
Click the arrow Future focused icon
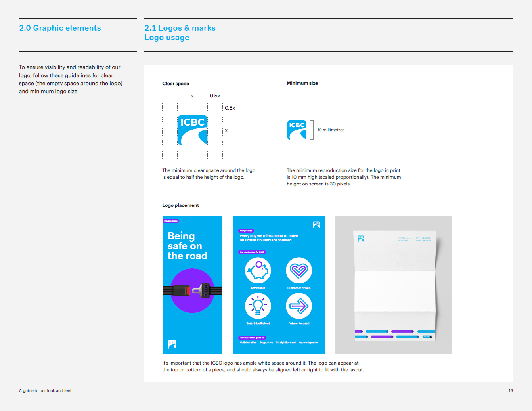point(299,306)
